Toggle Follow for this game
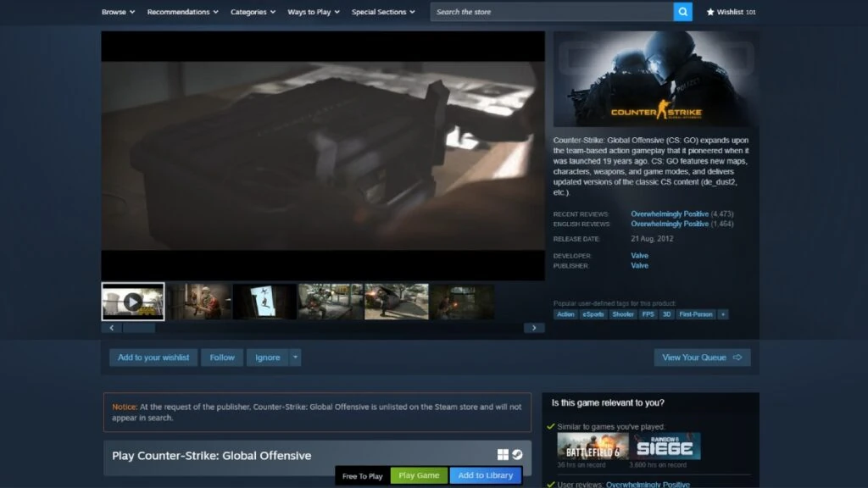 pyautogui.click(x=221, y=358)
